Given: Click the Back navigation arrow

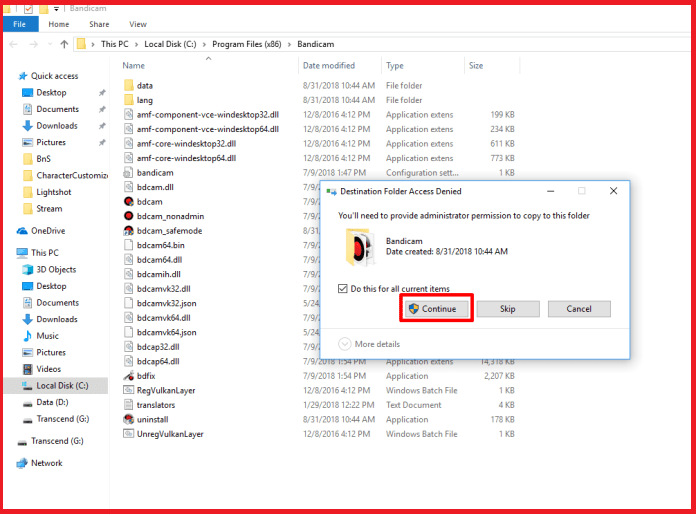Looking at the screenshot, I should [x=13, y=44].
